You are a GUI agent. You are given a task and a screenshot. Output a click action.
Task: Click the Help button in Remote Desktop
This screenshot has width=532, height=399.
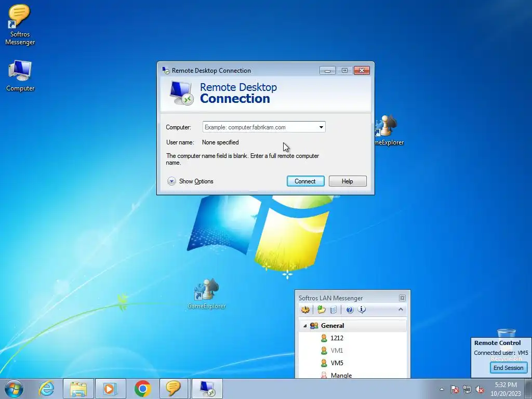(348, 181)
